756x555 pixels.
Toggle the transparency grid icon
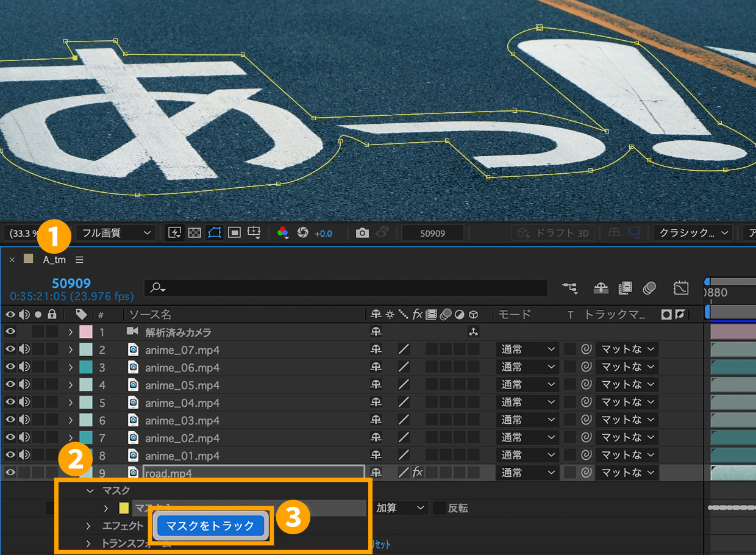[x=194, y=233]
